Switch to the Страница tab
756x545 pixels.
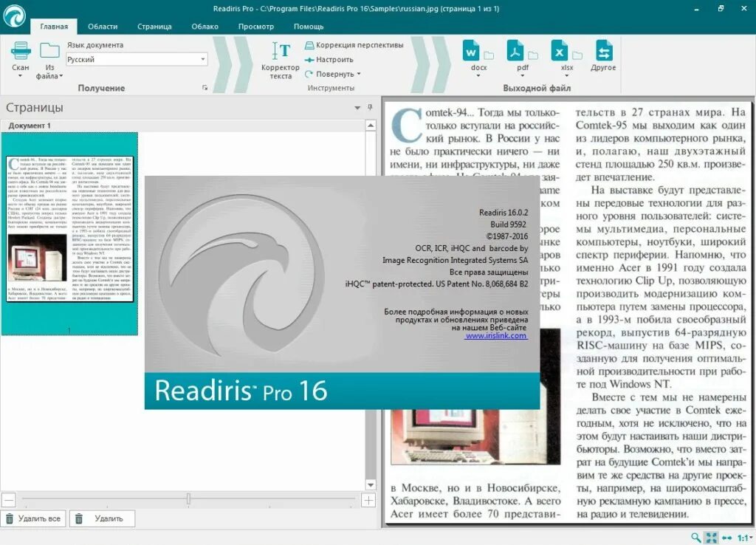click(154, 27)
